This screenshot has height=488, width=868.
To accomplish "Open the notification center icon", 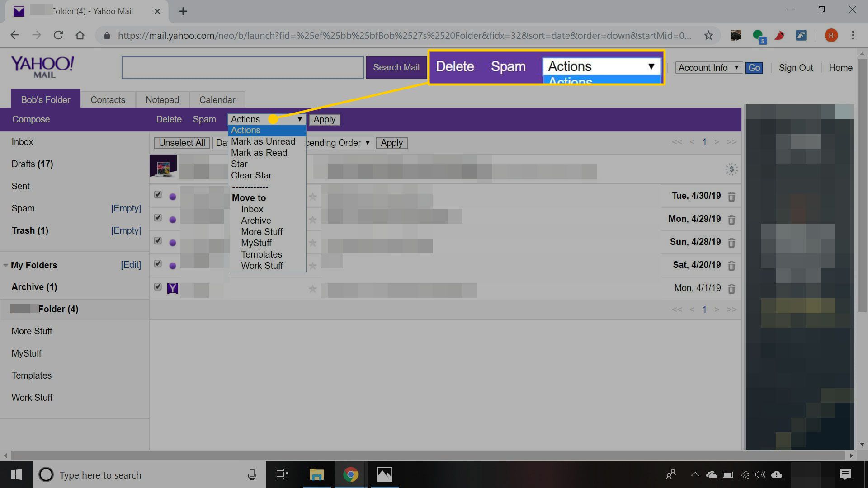I will [845, 474].
